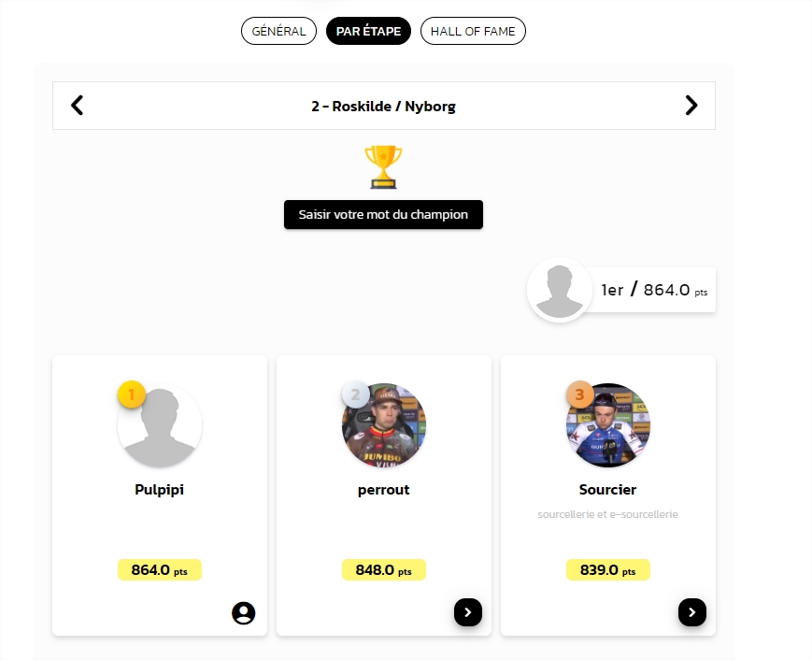This screenshot has width=812, height=660.
Task: Switch to the GÉNÉRAL tab
Action: click(x=278, y=30)
